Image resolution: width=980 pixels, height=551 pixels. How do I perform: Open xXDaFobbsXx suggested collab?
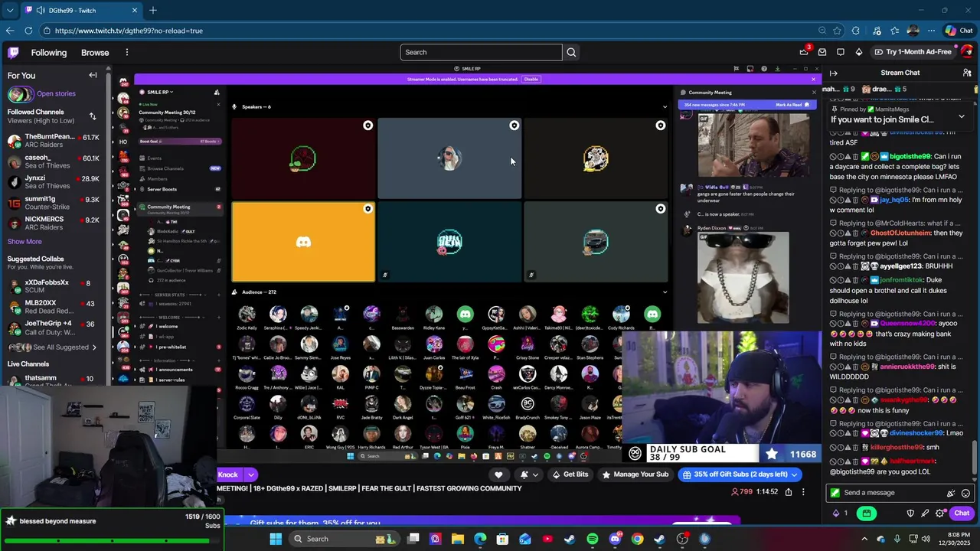coord(54,287)
